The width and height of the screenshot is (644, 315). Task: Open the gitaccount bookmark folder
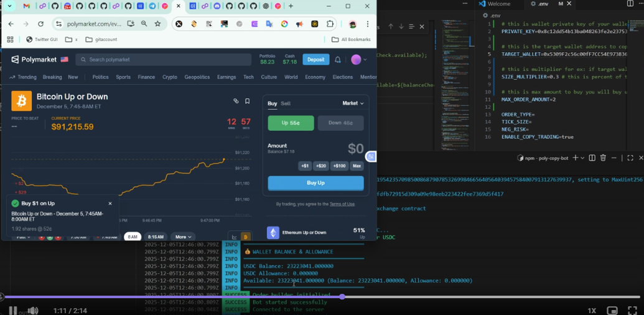point(101,39)
